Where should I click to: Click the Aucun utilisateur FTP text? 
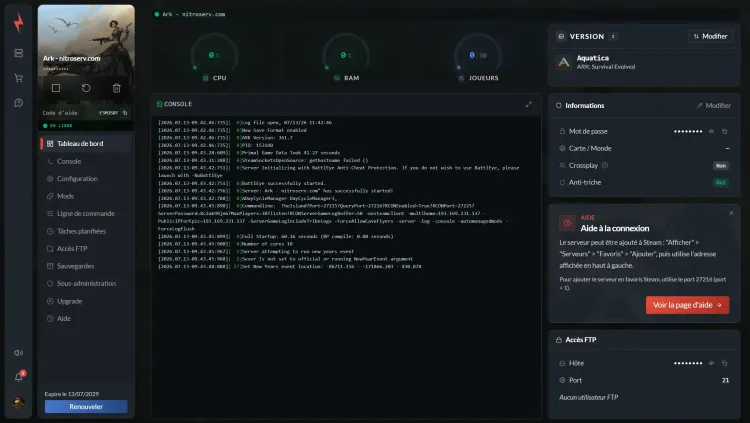coord(588,397)
